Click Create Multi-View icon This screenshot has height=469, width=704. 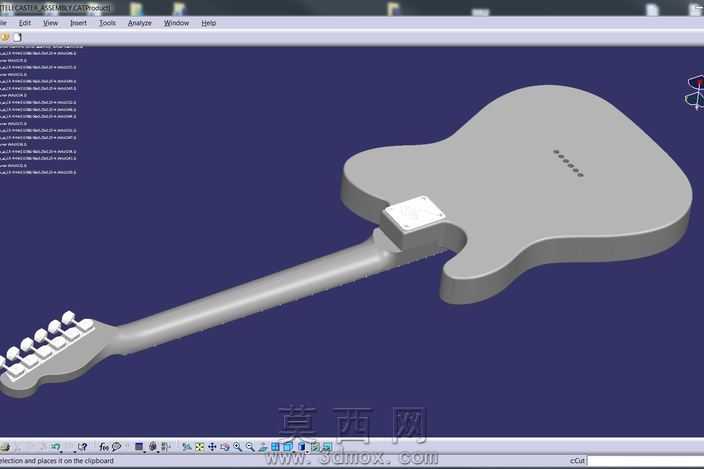click(x=275, y=447)
